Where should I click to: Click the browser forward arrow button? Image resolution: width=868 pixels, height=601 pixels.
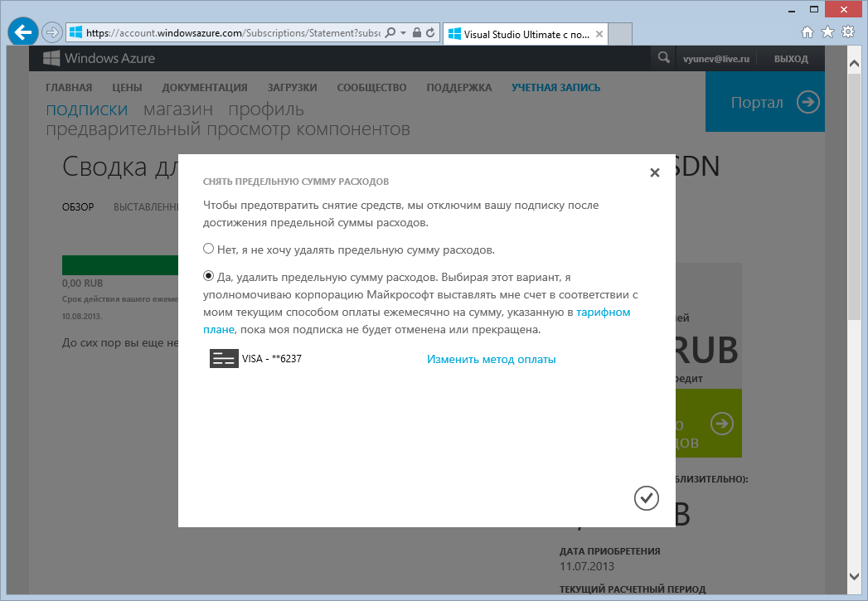(51, 32)
